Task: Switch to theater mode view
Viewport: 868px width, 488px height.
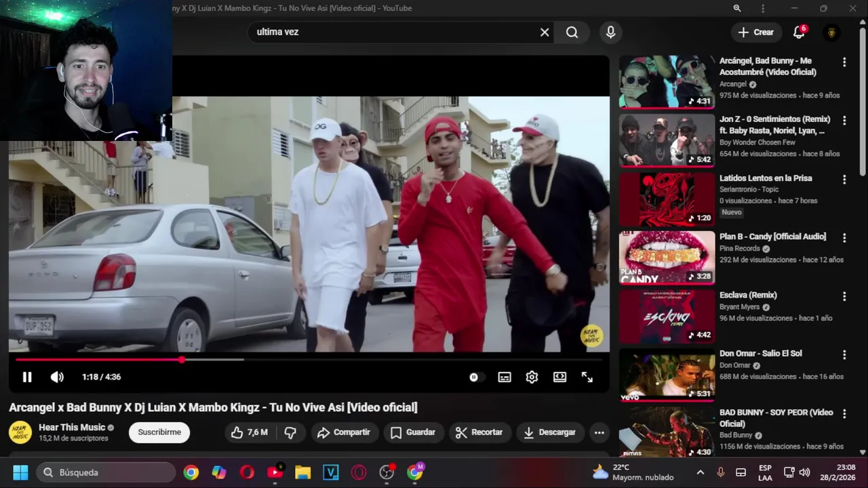Action: click(559, 377)
